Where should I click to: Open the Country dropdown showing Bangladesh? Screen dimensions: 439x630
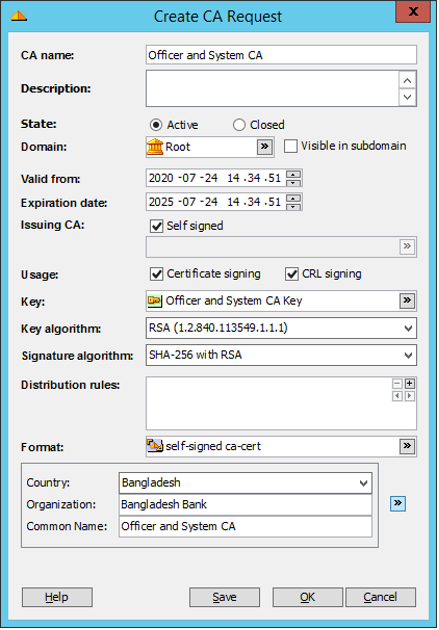(363, 483)
